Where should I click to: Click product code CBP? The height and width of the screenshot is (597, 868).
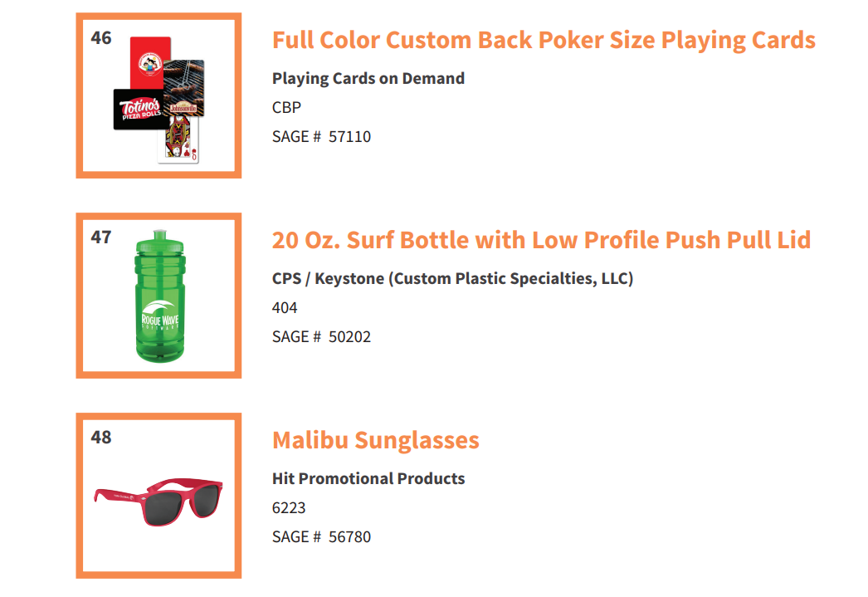point(286,107)
